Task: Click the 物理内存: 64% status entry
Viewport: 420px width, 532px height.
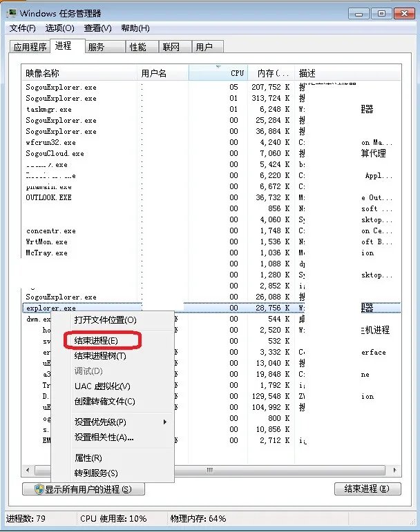Action: pos(198,518)
